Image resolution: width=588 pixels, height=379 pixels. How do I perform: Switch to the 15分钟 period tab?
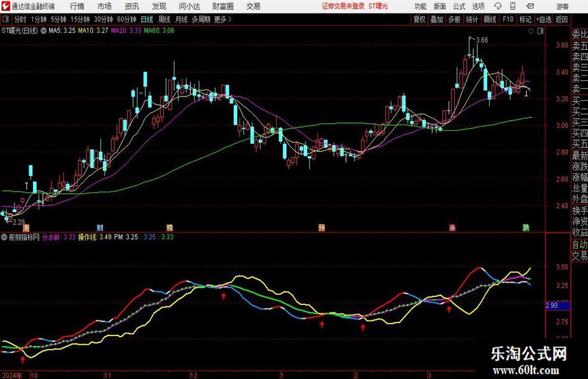tap(80, 19)
